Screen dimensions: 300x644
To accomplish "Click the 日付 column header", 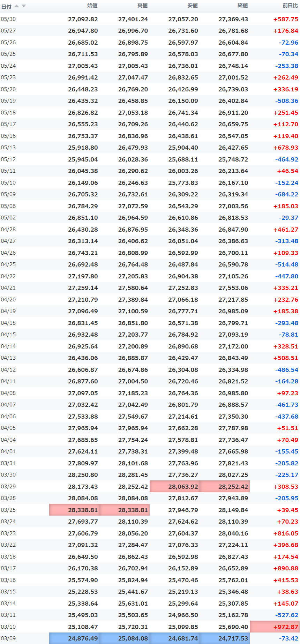I will [7, 6].
